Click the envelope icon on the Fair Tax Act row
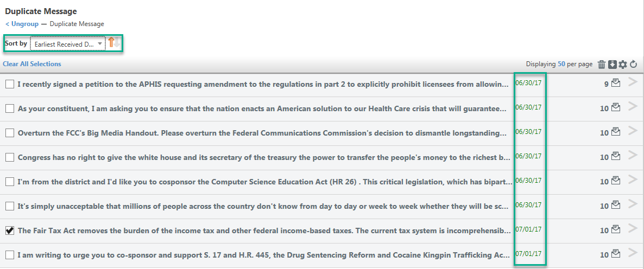The image size is (644, 269). (x=615, y=229)
